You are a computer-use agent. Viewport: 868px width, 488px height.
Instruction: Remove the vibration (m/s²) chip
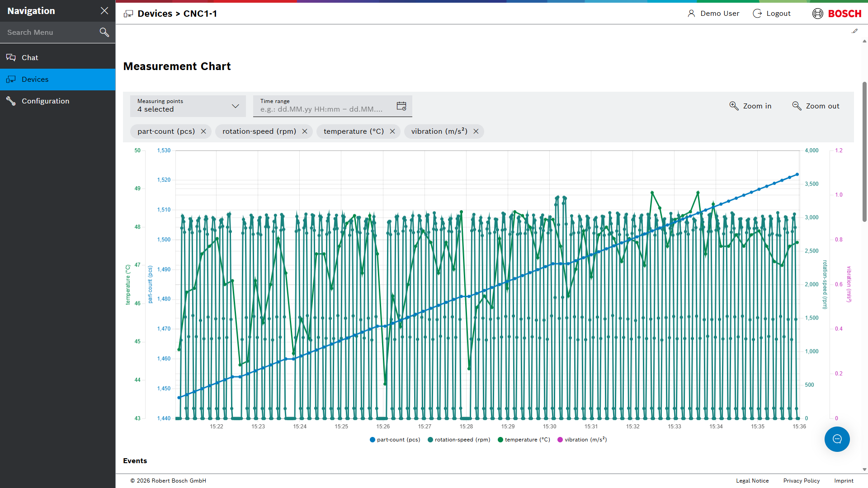pos(476,131)
